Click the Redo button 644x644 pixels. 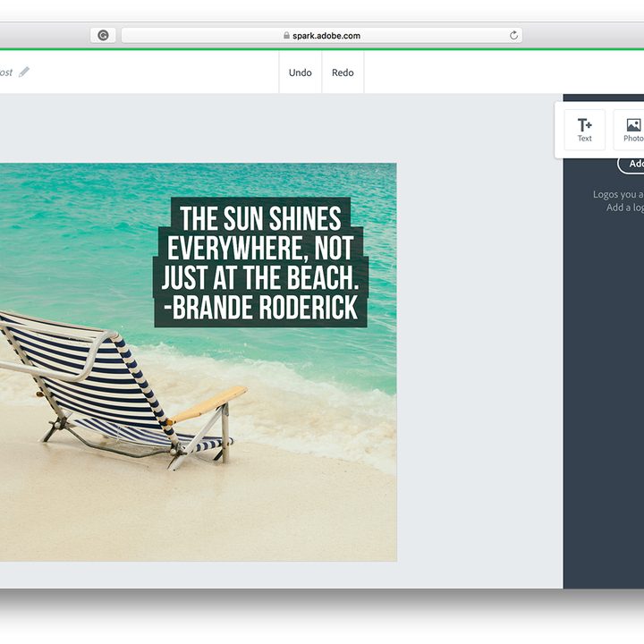point(343,72)
